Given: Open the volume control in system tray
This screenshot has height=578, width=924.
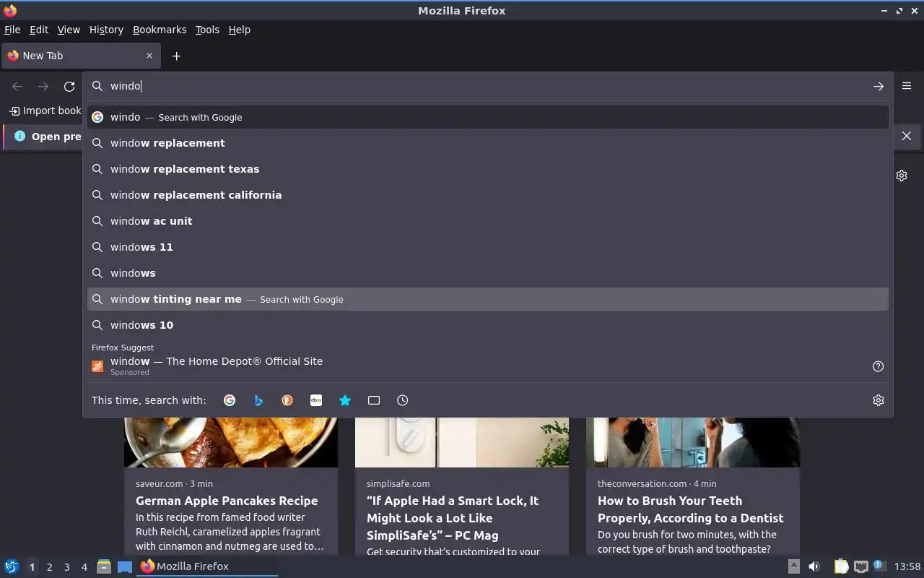Looking at the screenshot, I should 814,566.
